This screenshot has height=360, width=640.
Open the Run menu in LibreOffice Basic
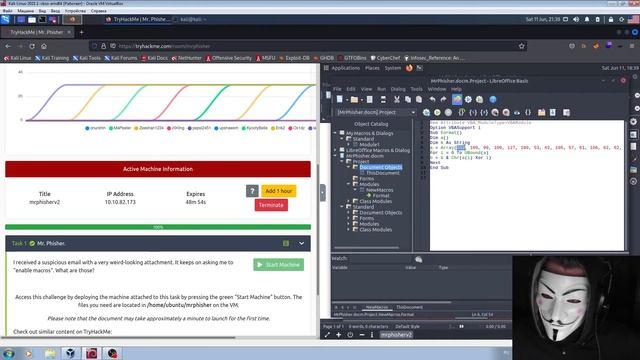pos(381,89)
